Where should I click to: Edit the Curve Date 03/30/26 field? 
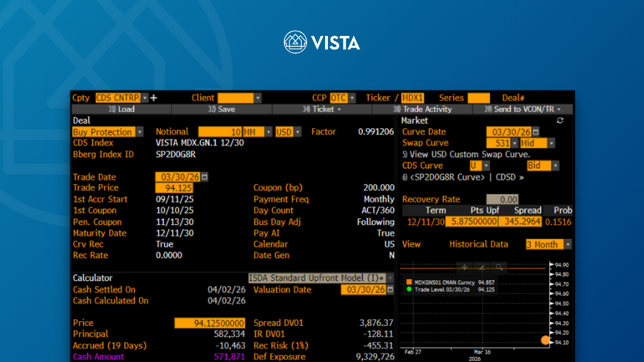click(509, 132)
